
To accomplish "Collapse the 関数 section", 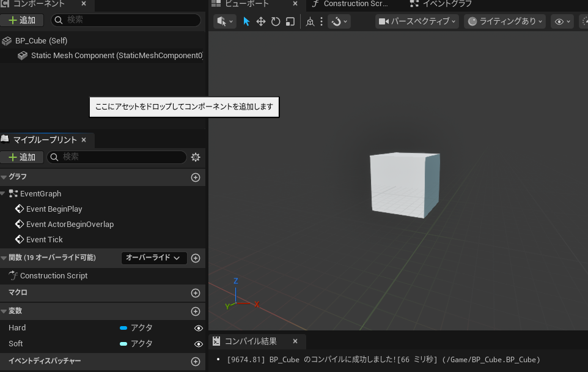I will pyautogui.click(x=4, y=258).
